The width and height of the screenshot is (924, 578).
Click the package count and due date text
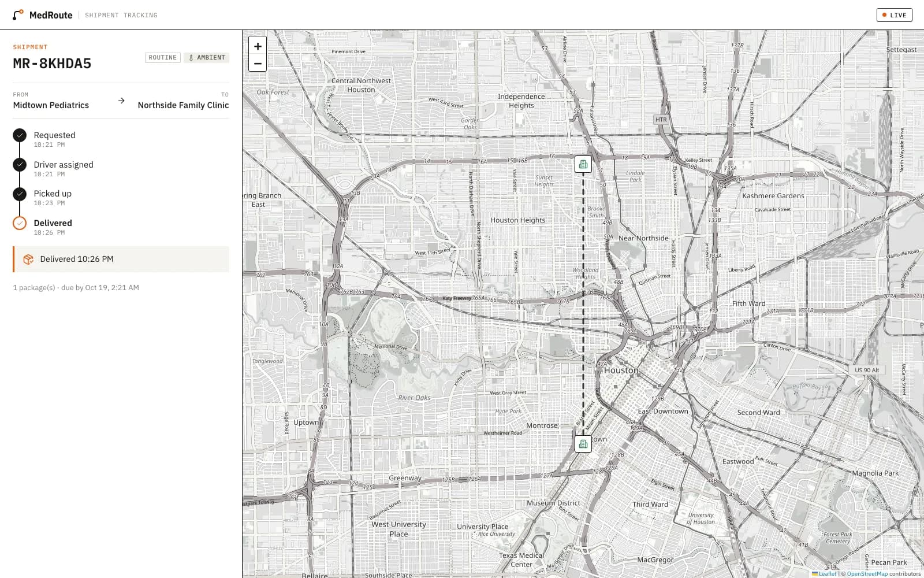click(x=76, y=288)
